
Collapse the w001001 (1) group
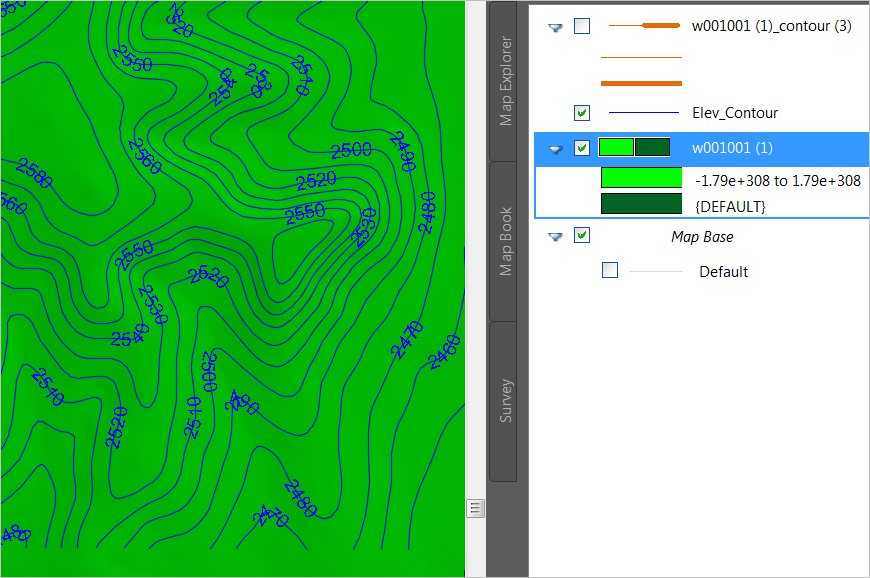(556, 147)
